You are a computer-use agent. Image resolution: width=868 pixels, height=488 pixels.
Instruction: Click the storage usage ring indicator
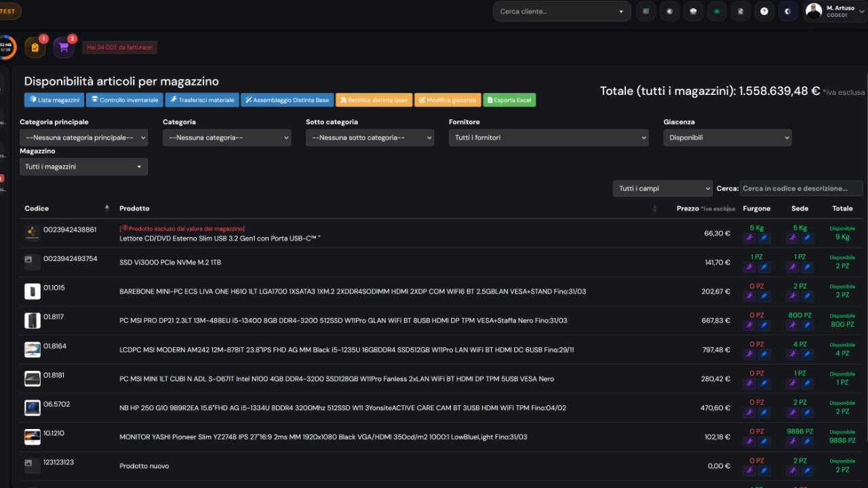[5, 47]
